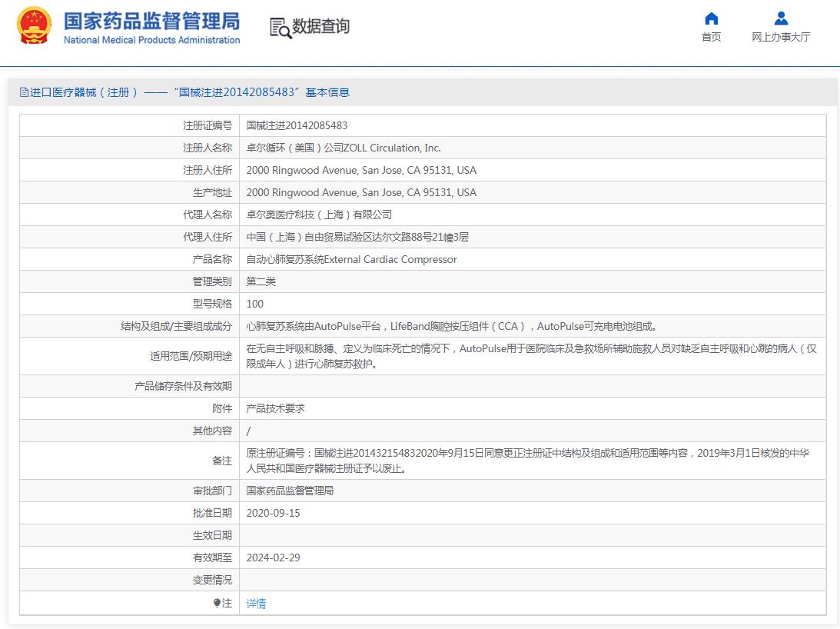
Task: Select the 国家药品监督管理局 approving department value
Action: pos(290,491)
